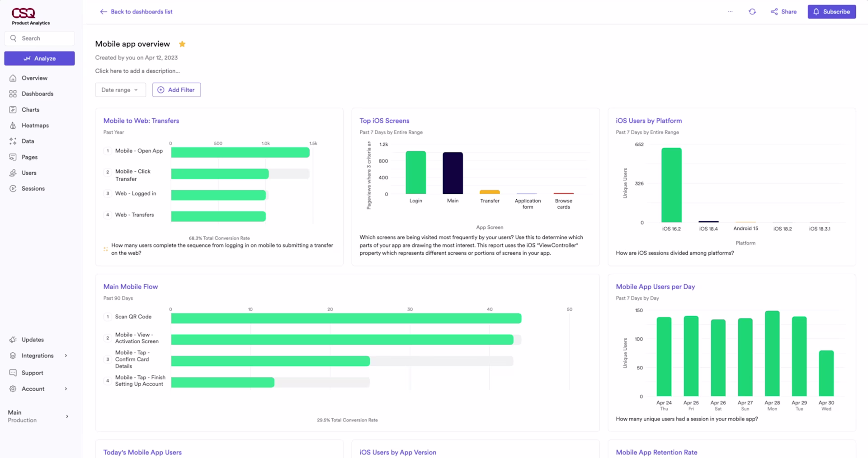Select Analyze in the navigation
The width and height of the screenshot is (868, 458).
[39, 58]
